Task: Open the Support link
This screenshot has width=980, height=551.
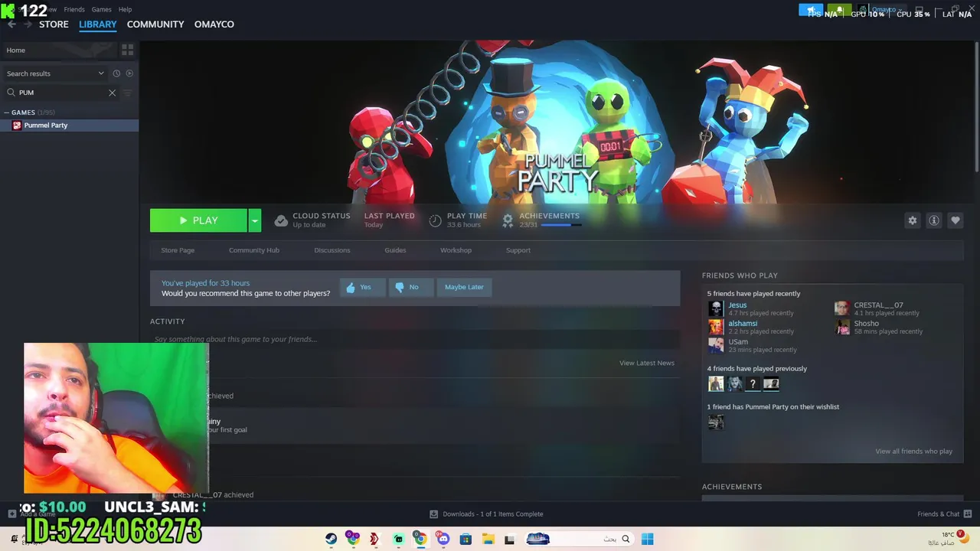Action: click(518, 250)
